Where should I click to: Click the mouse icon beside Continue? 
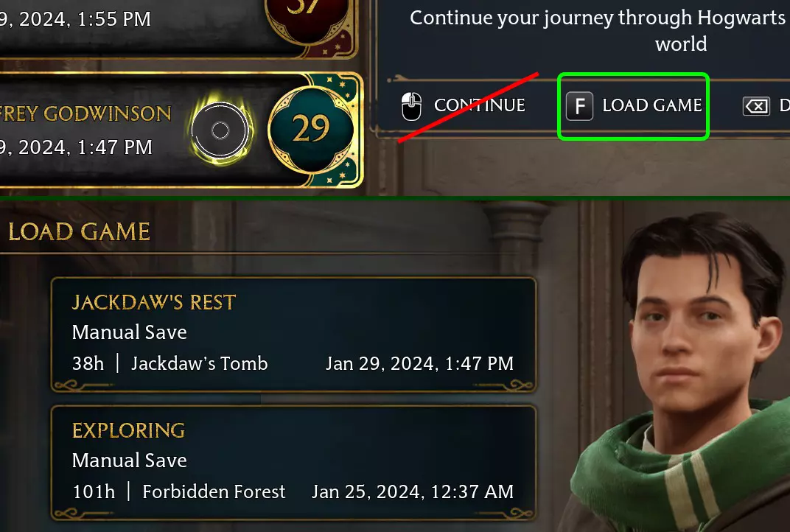(411, 106)
